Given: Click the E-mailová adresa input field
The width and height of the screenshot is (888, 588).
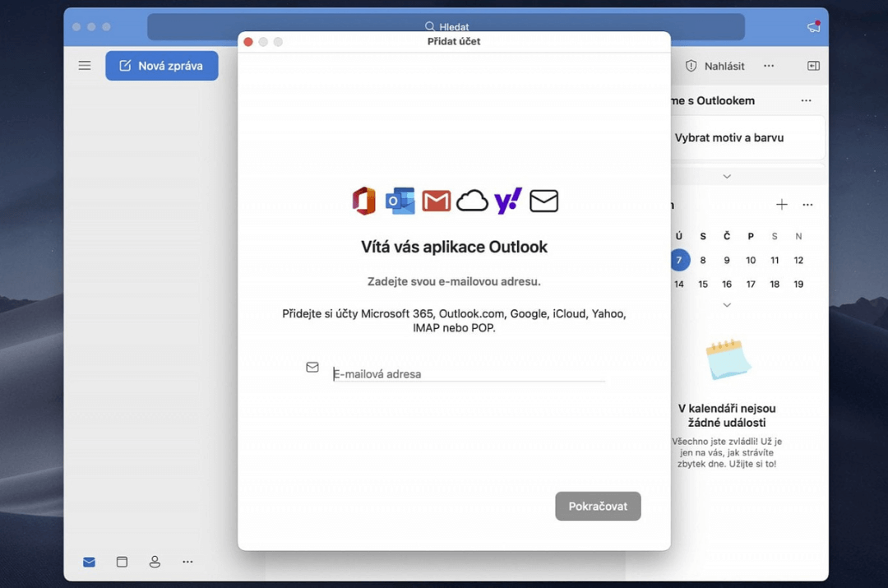Looking at the screenshot, I should 469,374.
